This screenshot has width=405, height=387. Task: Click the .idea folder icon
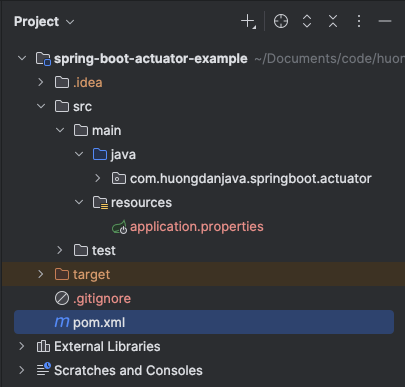click(62, 82)
